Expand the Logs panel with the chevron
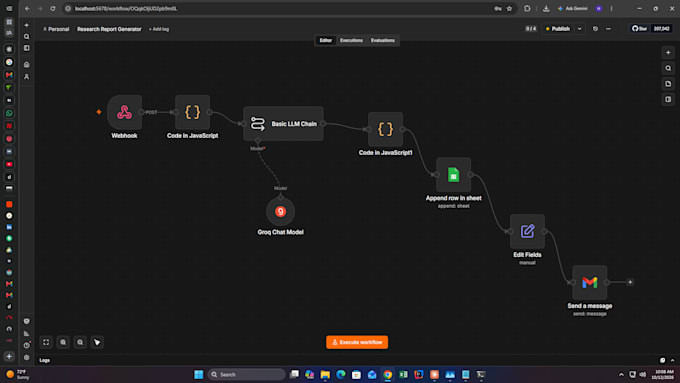 click(673, 360)
